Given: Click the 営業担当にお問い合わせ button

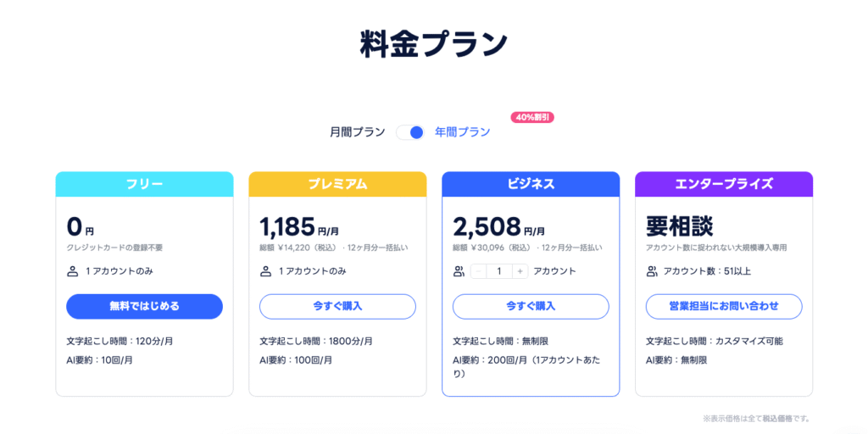Looking at the screenshot, I should 724,306.
